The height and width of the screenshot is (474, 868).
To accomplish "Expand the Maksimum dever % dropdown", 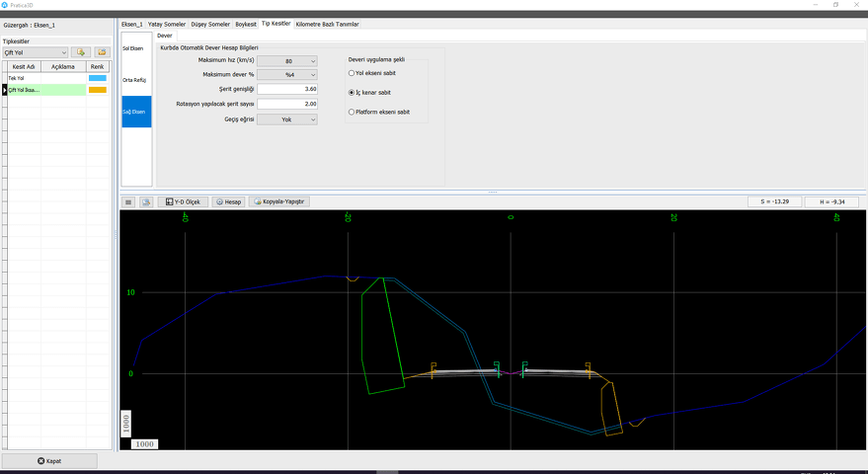I will (287, 75).
